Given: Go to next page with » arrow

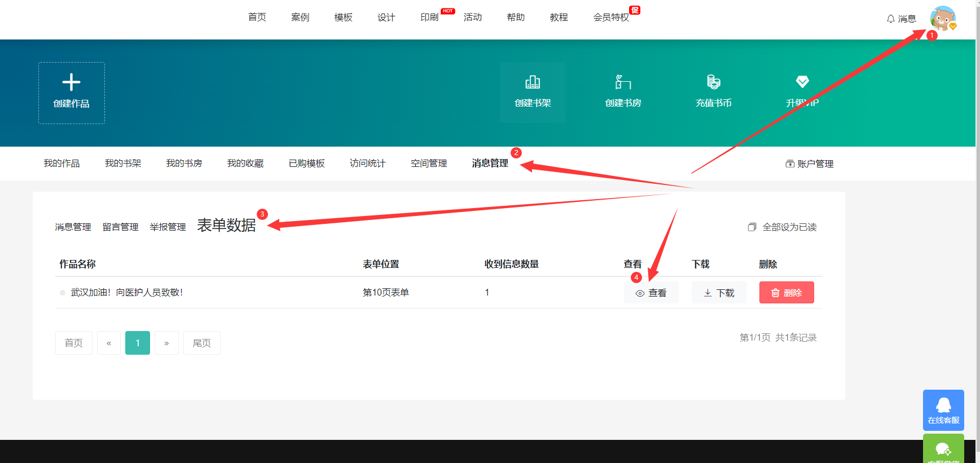Looking at the screenshot, I should pos(166,343).
